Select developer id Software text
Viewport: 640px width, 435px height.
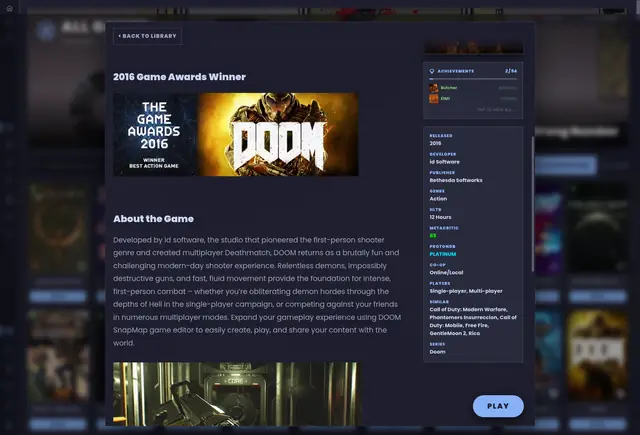click(444, 162)
